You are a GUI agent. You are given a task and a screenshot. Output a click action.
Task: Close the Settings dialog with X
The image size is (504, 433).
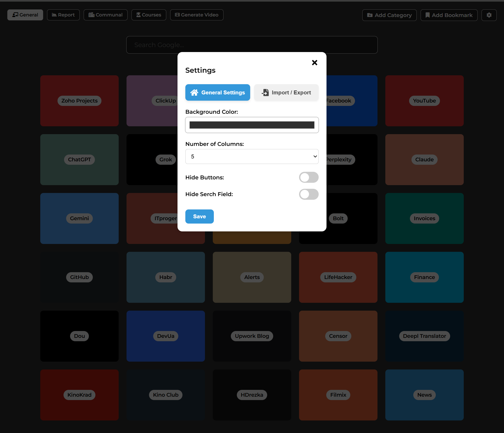tap(314, 62)
